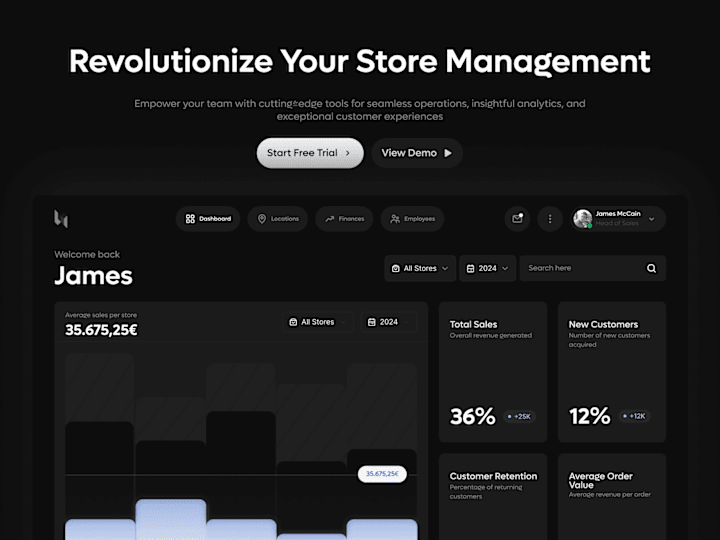The image size is (720, 540).
Task: Click the Revolutionize Your Store Management headline
Action: (360, 62)
